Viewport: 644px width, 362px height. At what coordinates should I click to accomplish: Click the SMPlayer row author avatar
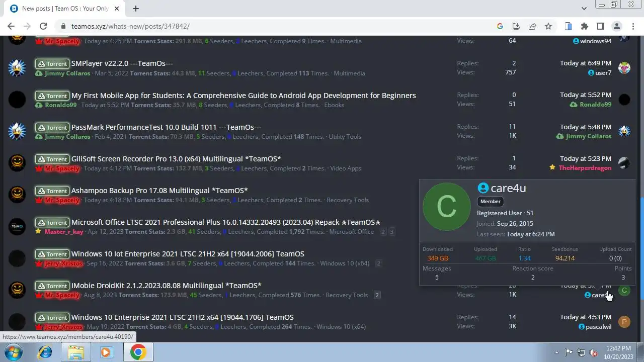[17, 68]
